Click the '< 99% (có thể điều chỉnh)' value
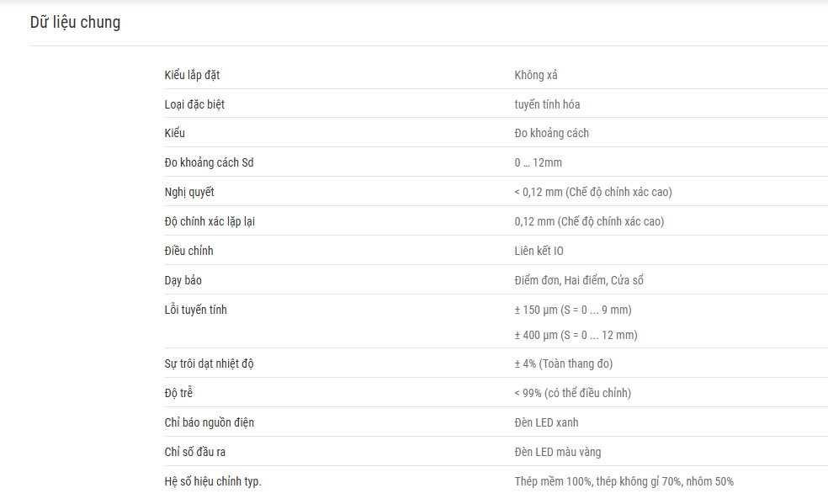 (572, 393)
